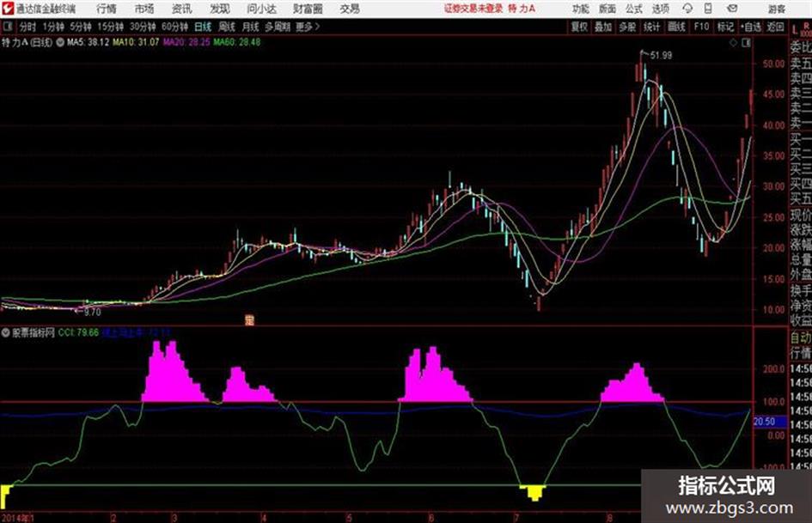Open the 资讯 menu
Screen dimensions: 812x523
[182, 9]
